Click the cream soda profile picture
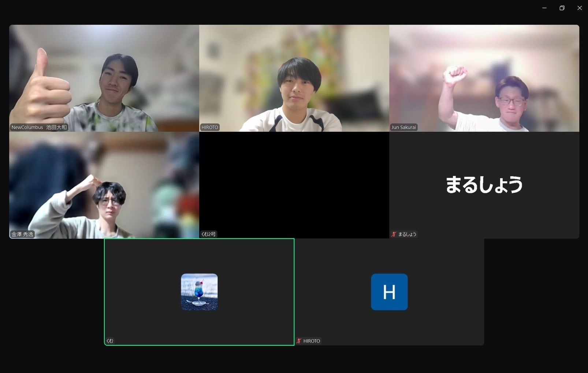588x373 pixels. pyautogui.click(x=199, y=292)
